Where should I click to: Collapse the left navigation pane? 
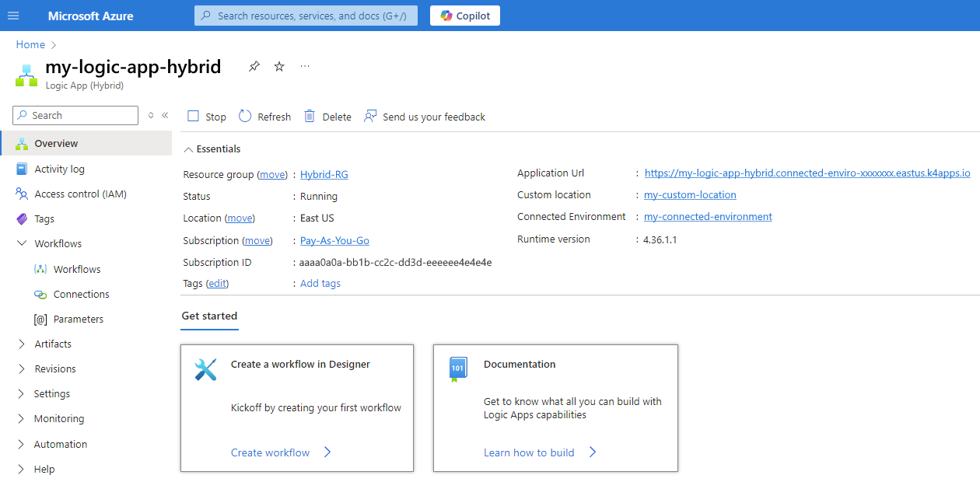pos(164,115)
